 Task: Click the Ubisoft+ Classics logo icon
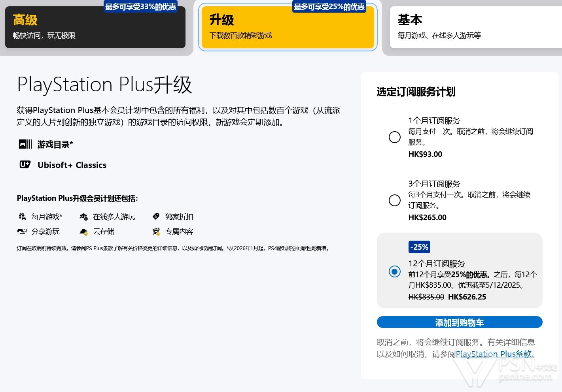pyautogui.click(x=25, y=164)
